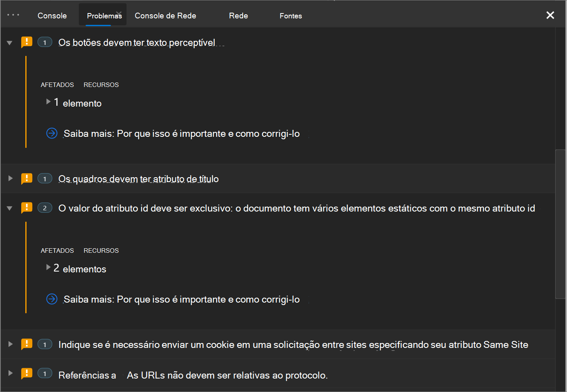Expand the '2 elementos' affected list

pos(49,267)
